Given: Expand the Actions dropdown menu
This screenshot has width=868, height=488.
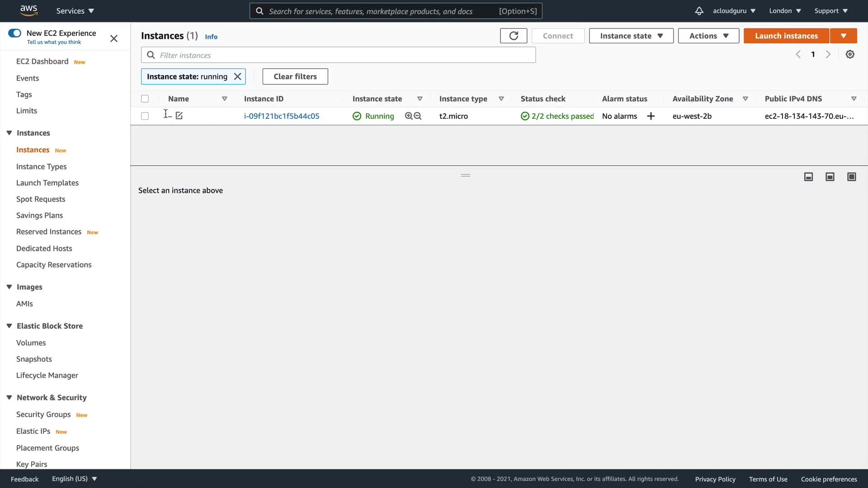Looking at the screenshot, I should (708, 36).
